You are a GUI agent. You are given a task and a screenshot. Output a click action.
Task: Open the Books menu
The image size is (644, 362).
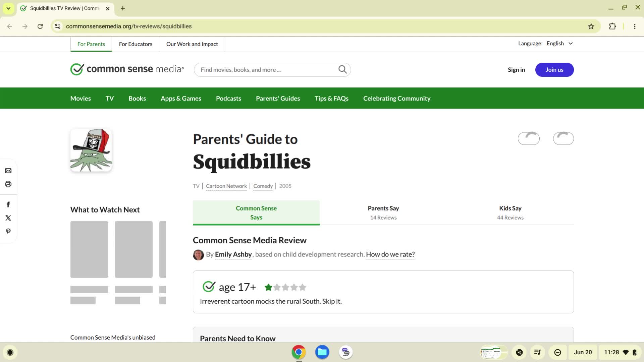click(x=137, y=98)
